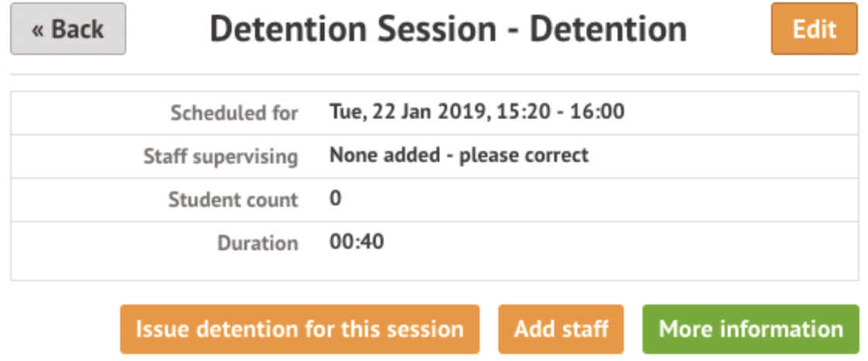Screen dimensions: 868x361
Task: Click the student count value 0
Action: [336, 198]
